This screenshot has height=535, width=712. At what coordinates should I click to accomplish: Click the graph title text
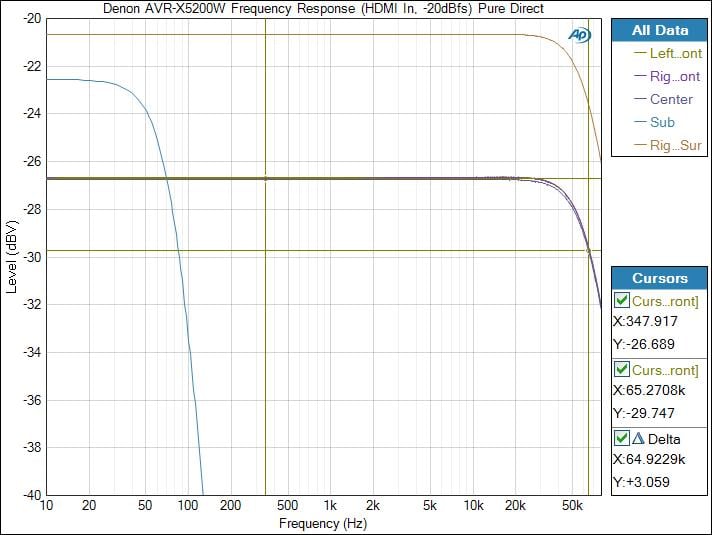pyautogui.click(x=323, y=9)
